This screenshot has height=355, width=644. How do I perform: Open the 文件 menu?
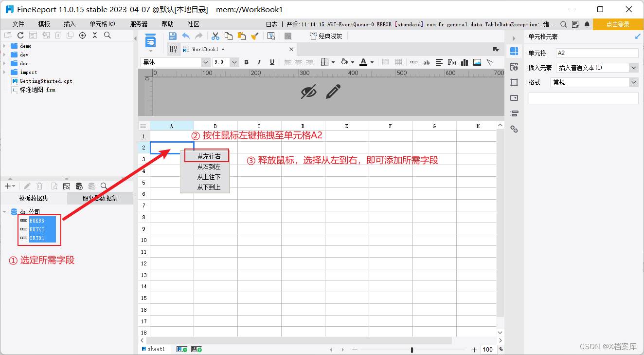coord(18,24)
